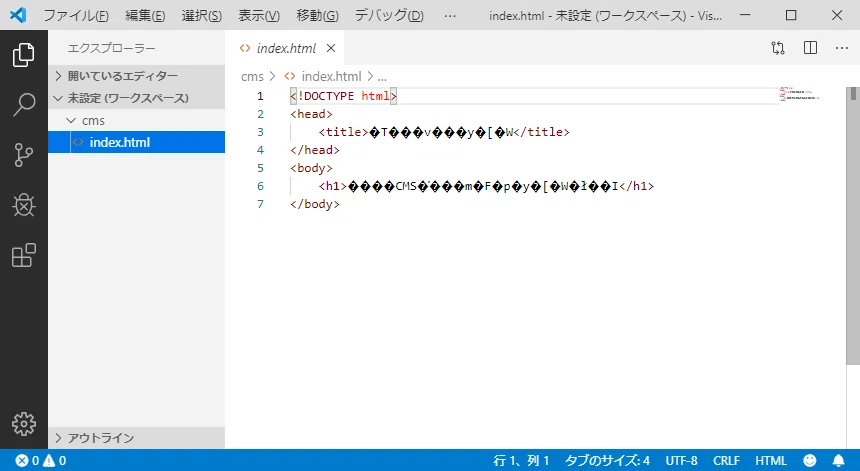Click the Open Changes compare icon
This screenshot has width=860, height=471.
(778, 48)
